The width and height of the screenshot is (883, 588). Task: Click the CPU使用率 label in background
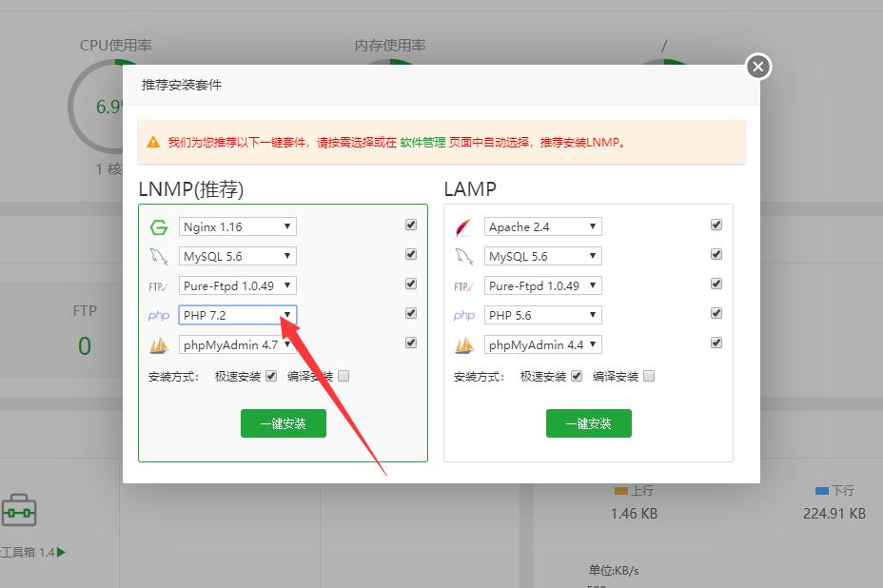click(115, 46)
